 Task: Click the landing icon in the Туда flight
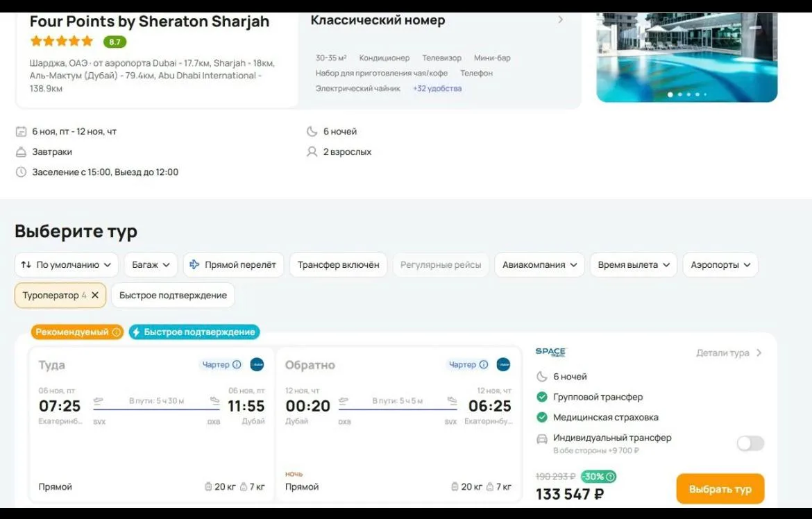215,400
